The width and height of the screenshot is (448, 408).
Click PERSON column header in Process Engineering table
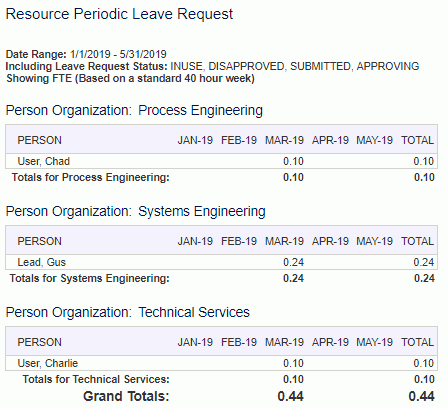click(39, 140)
